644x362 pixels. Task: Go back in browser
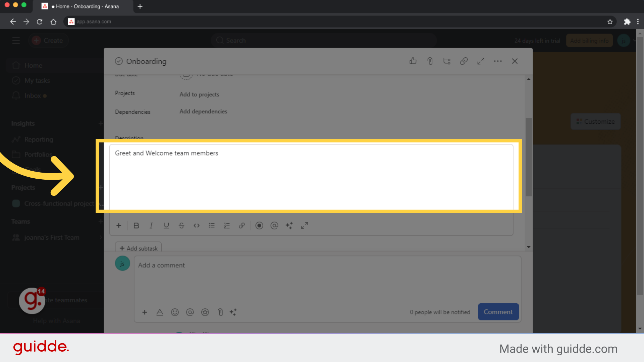[x=13, y=22]
